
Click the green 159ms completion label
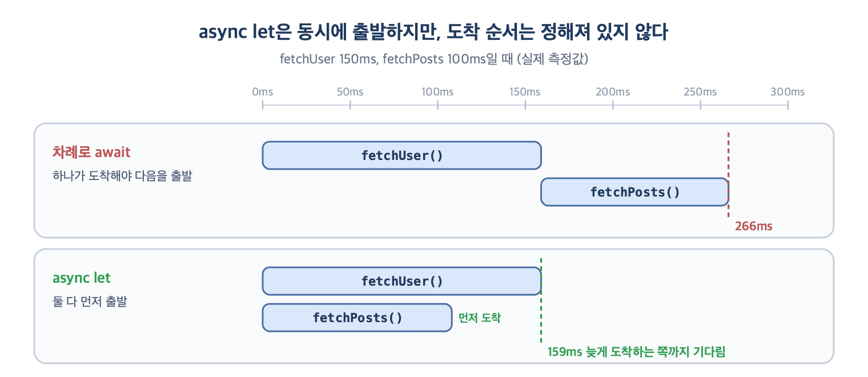pos(636,352)
